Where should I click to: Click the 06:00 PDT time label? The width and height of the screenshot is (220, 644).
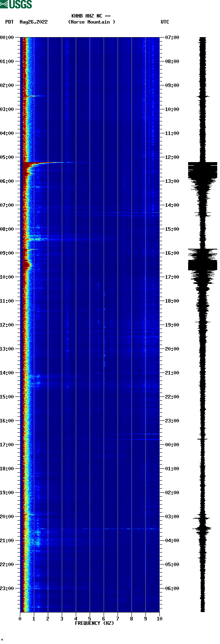(x=7, y=181)
